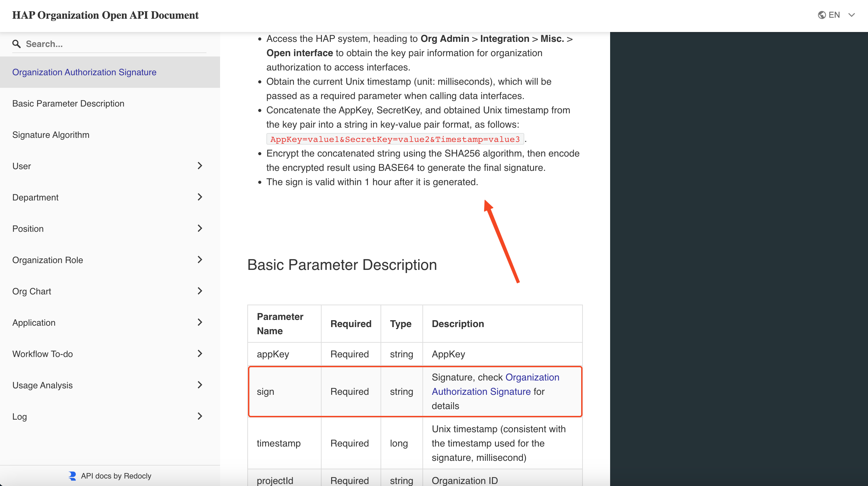Expand the Position section chevron
This screenshot has width=868, height=486.
tap(200, 228)
